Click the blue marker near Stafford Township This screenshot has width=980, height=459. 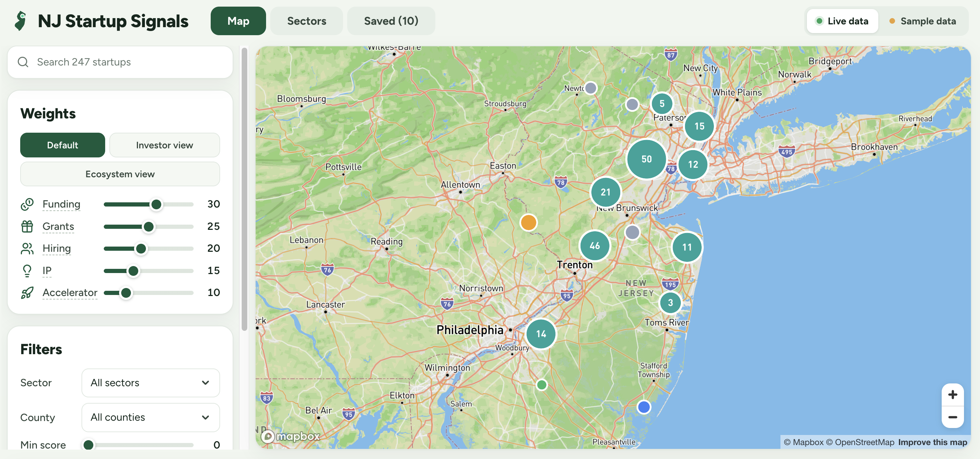pos(644,407)
